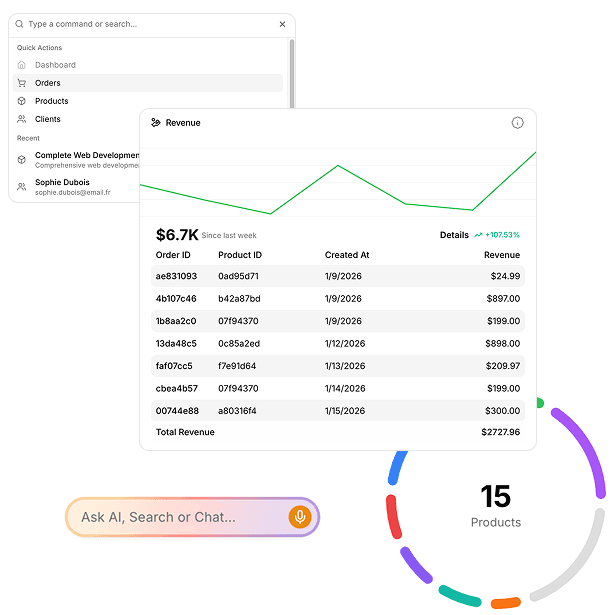Click the search magnifier icon in command palette
This screenshot has height=615, width=615.
click(19, 24)
